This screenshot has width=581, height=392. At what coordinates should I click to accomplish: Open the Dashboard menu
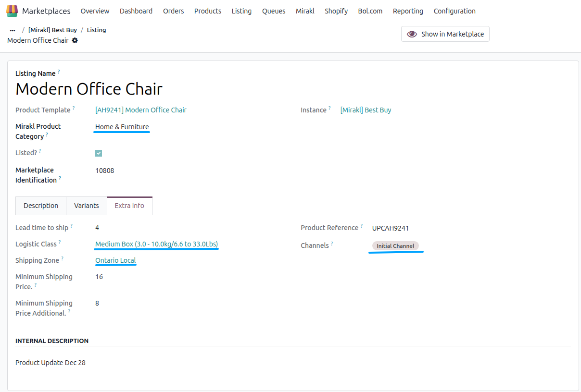click(136, 11)
